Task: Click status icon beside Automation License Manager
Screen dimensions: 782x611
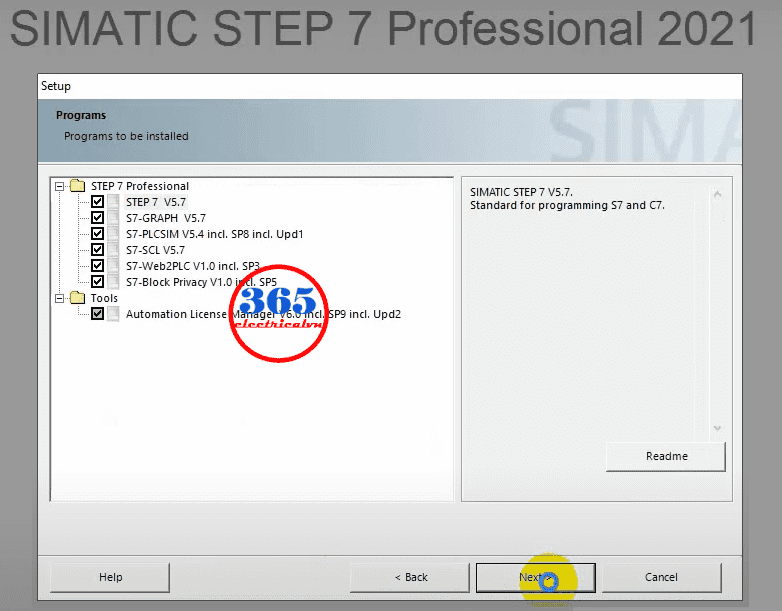Action: point(114,313)
